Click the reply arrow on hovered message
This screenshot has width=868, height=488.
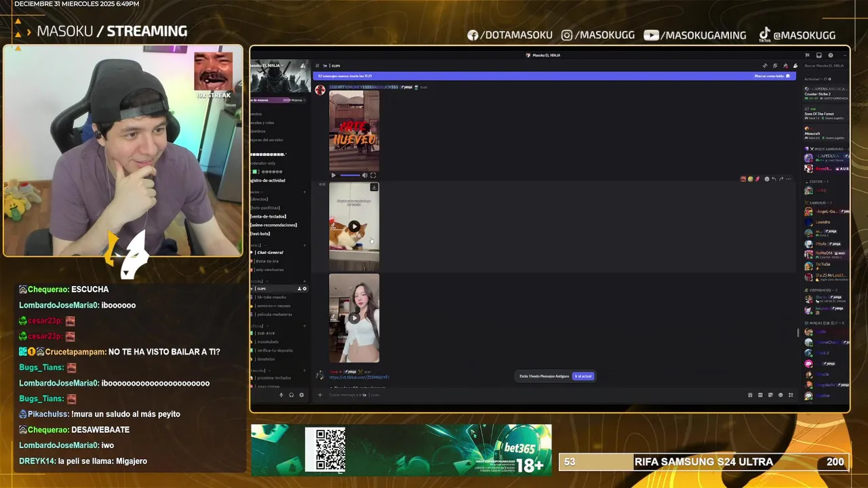point(774,179)
